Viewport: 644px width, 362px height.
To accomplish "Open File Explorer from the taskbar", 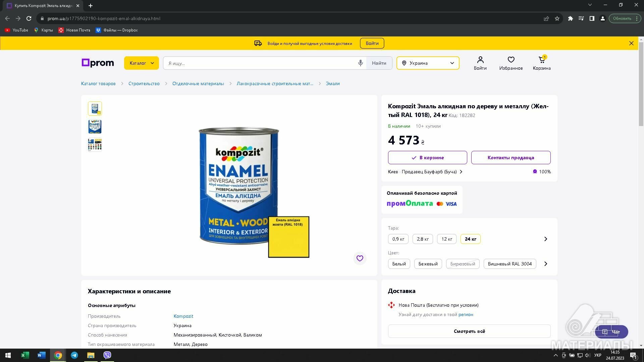I will tap(91, 355).
